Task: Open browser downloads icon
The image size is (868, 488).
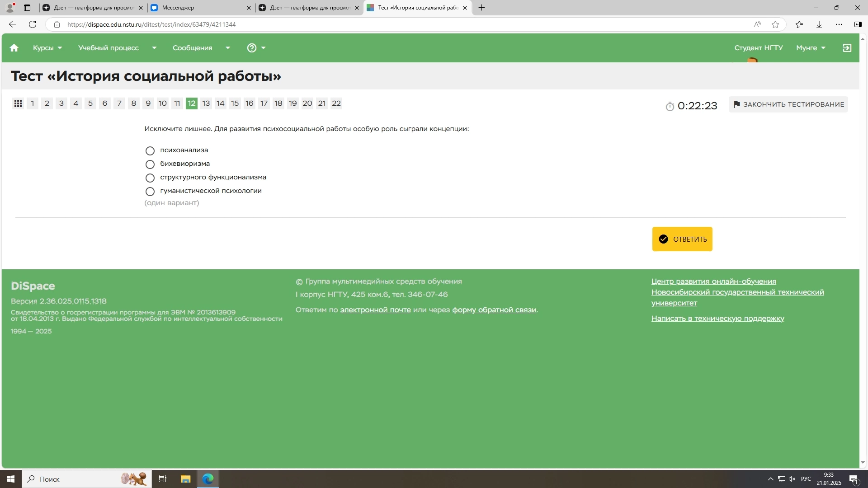Action: pos(819,24)
